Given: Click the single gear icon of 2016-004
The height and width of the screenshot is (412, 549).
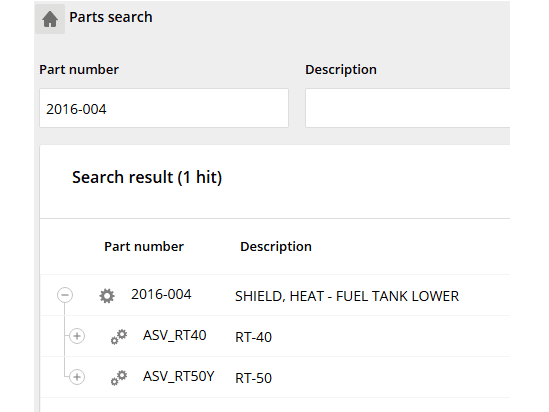Looking at the screenshot, I should (x=107, y=296).
